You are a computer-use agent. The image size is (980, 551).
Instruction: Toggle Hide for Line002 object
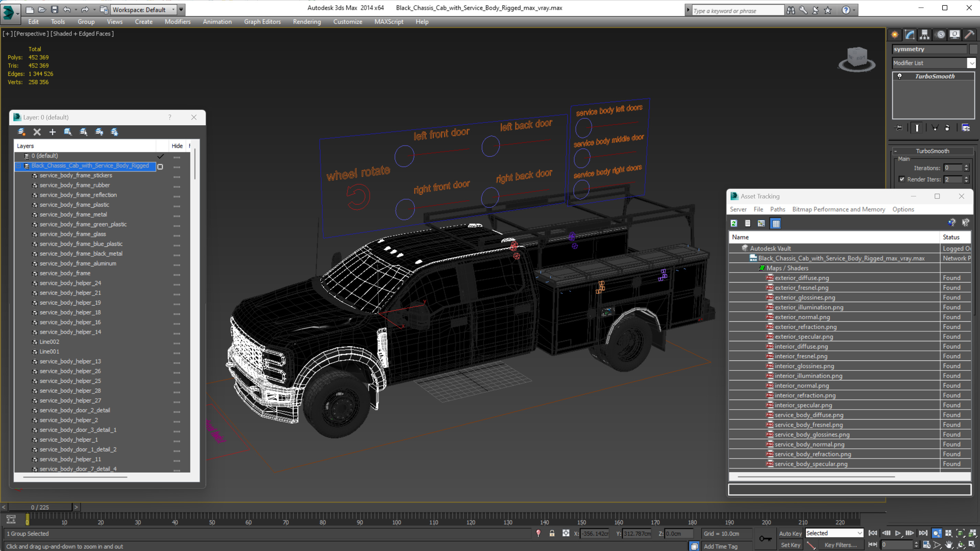pos(177,343)
